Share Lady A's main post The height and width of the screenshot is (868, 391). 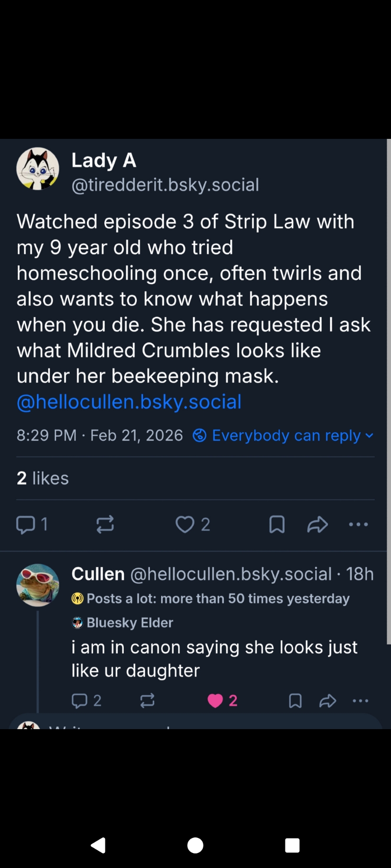(318, 524)
